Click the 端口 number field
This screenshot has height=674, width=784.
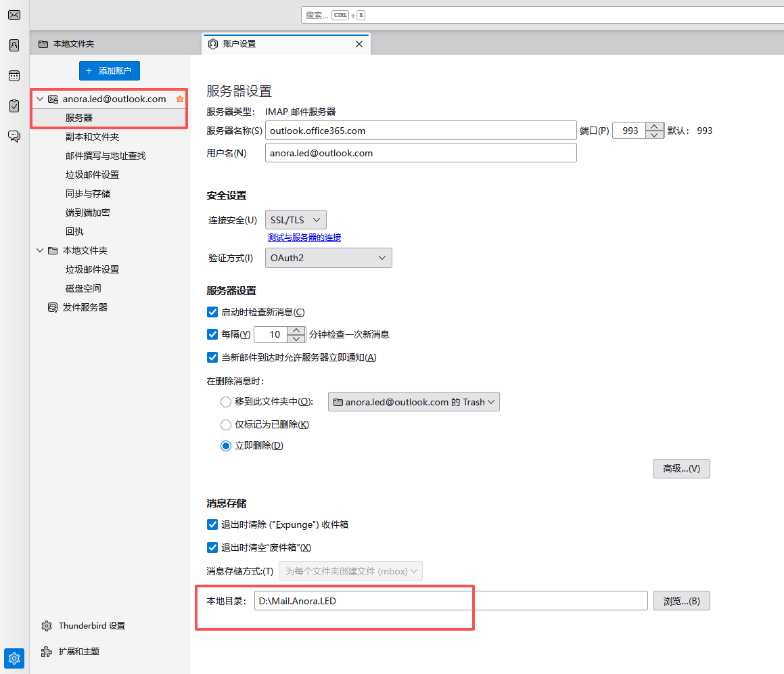(630, 131)
